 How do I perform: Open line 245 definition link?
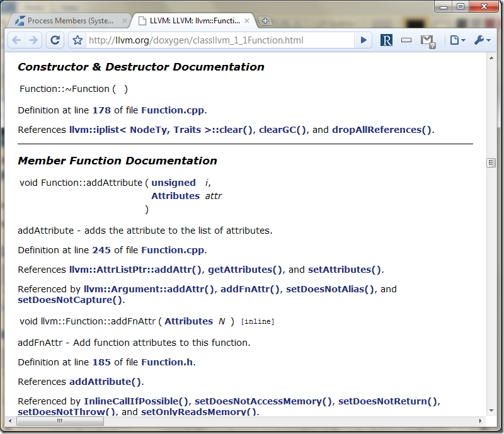click(101, 250)
